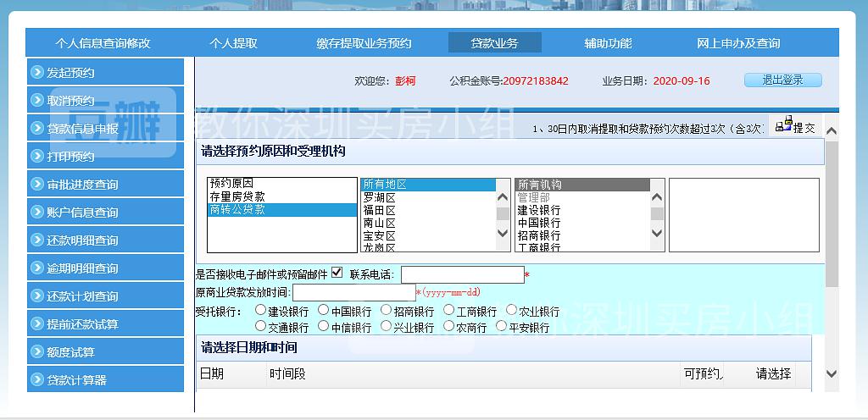Click arrow icon next to 账户信息查询
The image size is (868, 420).
click(x=37, y=212)
